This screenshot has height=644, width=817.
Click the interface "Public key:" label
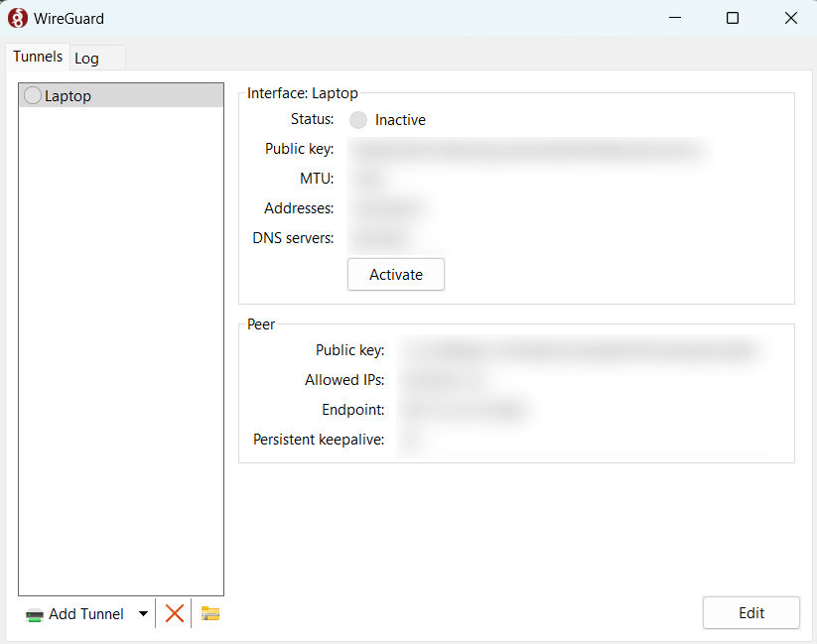tap(299, 149)
